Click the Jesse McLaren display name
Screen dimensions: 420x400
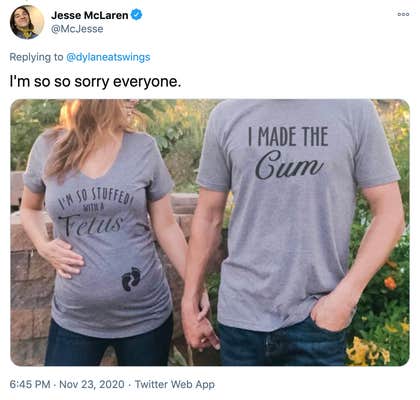click(90, 15)
